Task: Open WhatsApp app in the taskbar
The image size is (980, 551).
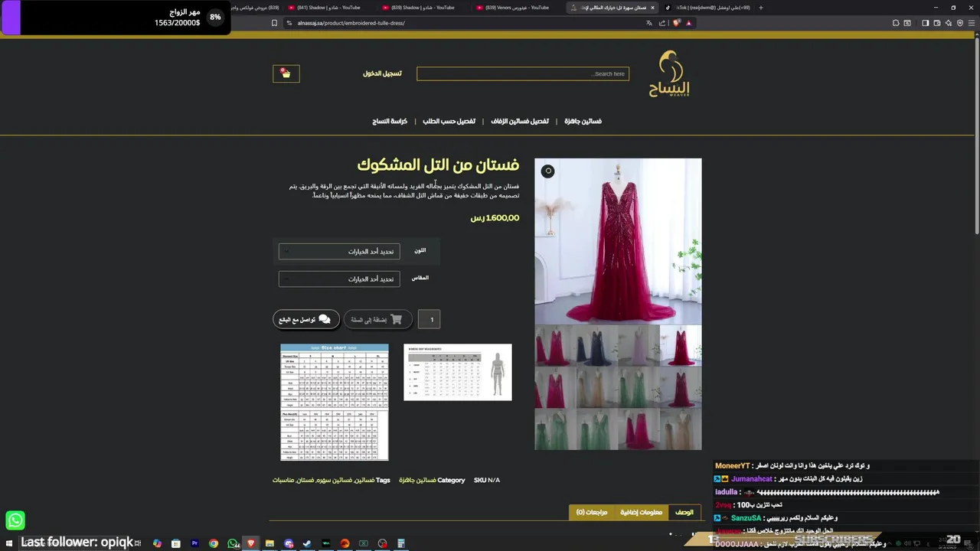Action: pyautogui.click(x=232, y=543)
